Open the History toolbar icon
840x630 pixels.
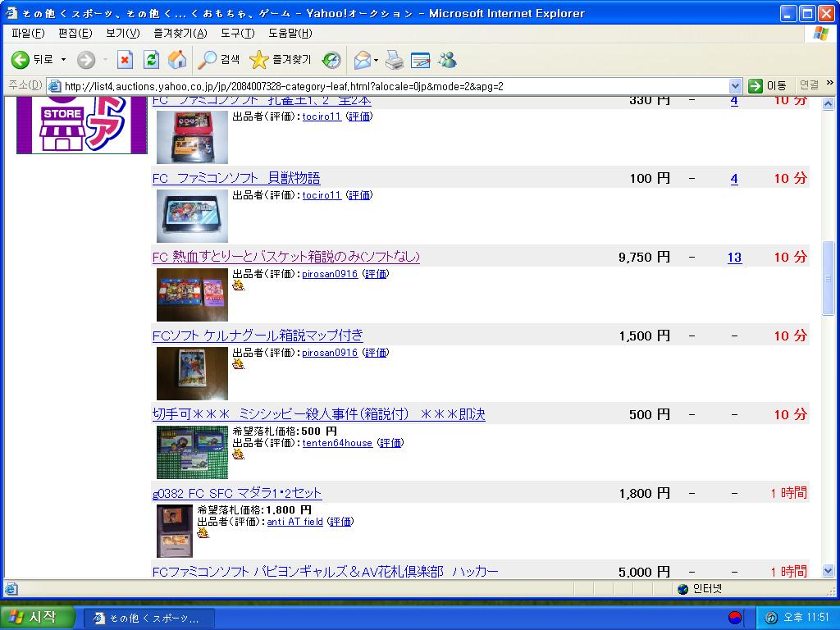point(331,60)
